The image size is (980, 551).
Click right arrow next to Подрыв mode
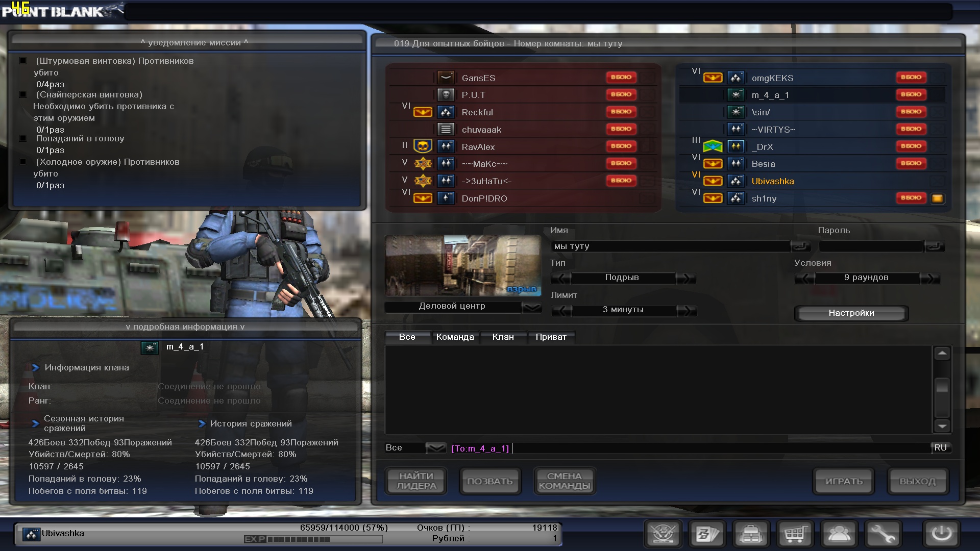pyautogui.click(x=685, y=278)
